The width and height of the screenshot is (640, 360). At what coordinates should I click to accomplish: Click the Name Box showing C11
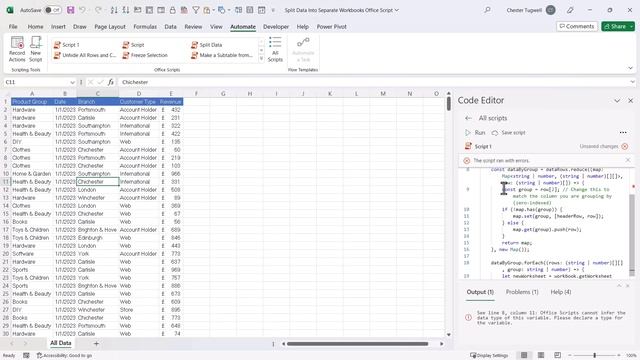[36, 82]
